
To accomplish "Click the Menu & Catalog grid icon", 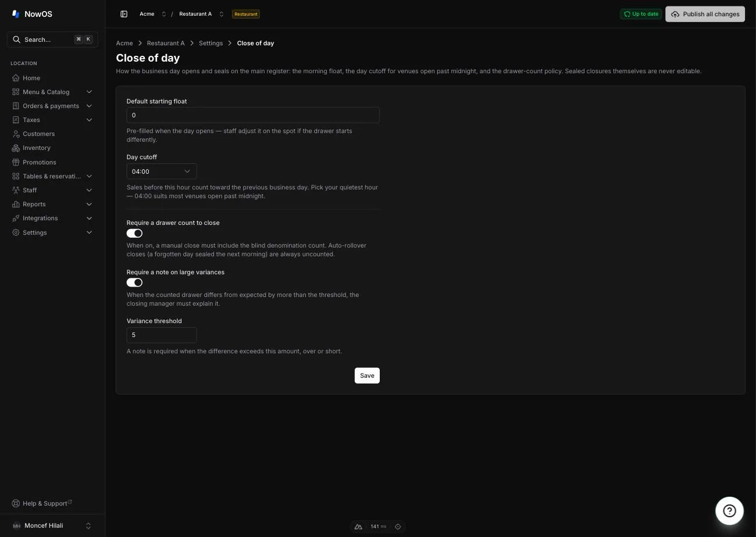I will point(16,92).
